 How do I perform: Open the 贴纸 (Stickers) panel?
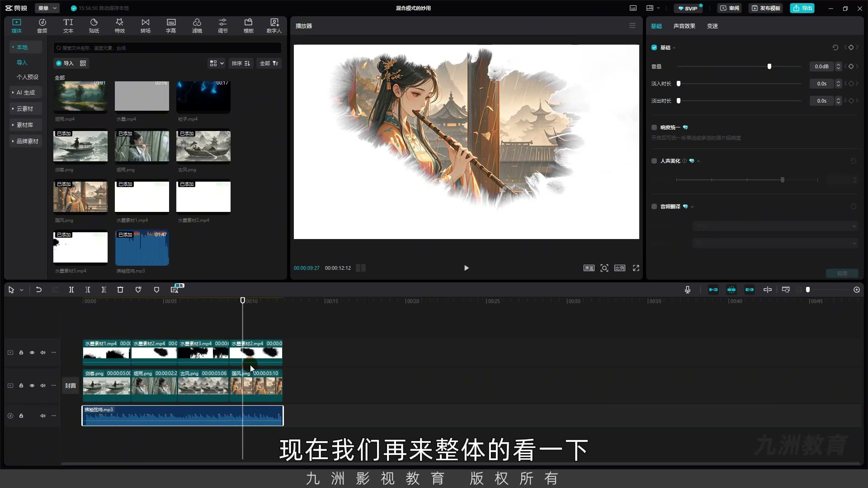pyautogui.click(x=94, y=26)
